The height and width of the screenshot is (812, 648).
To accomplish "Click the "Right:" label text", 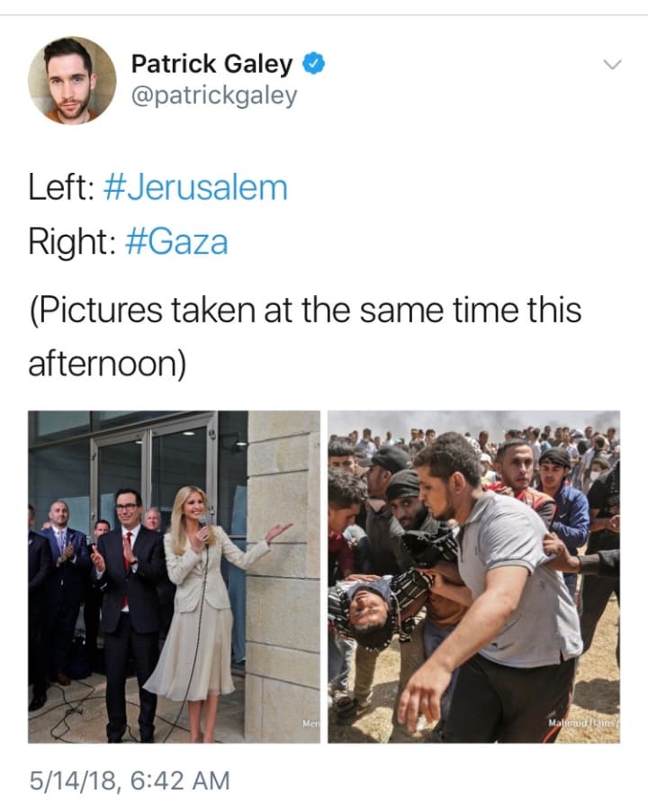I will [x=72, y=242].
